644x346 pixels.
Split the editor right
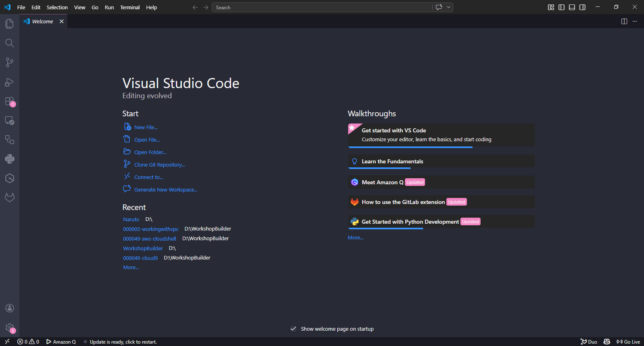pos(624,21)
